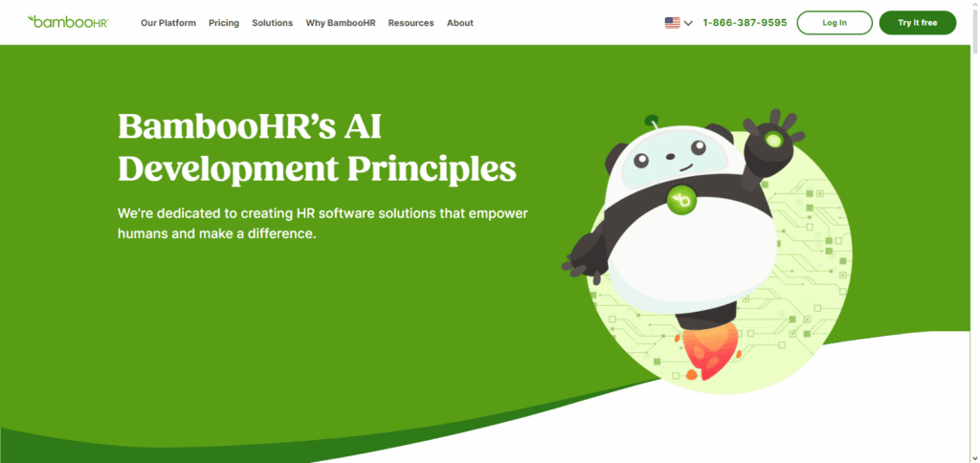Go to the Pricing page
This screenshot has height=463, width=980.
[x=224, y=23]
